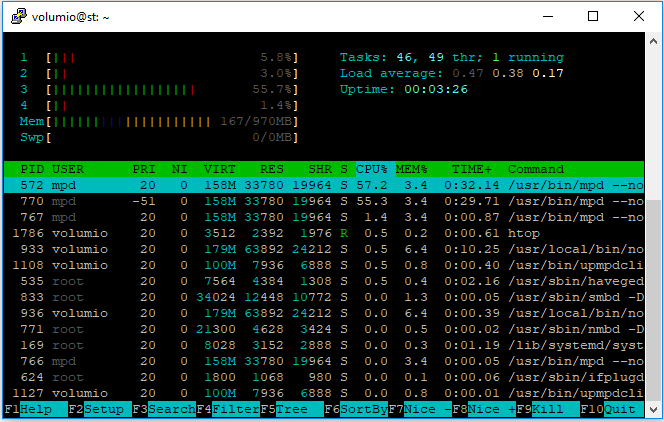Click the scrollbar down arrow
This screenshot has width=664, height=422.
click(653, 409)
